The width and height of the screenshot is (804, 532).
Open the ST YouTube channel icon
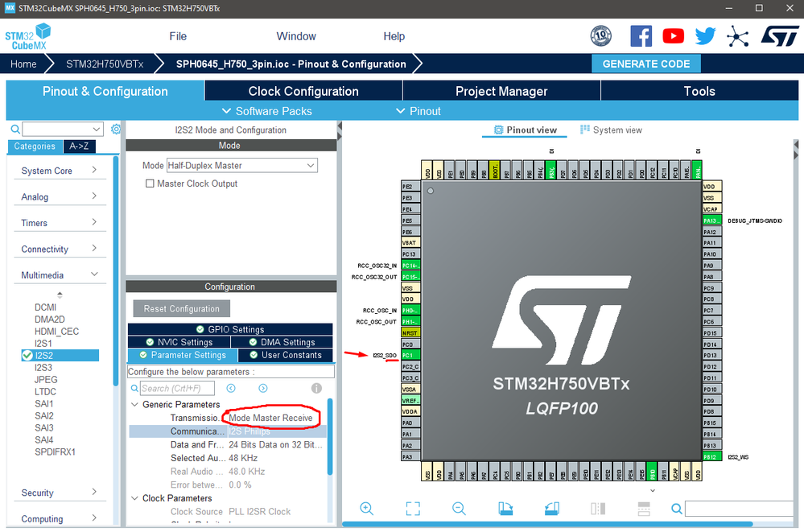click(674, 36)
